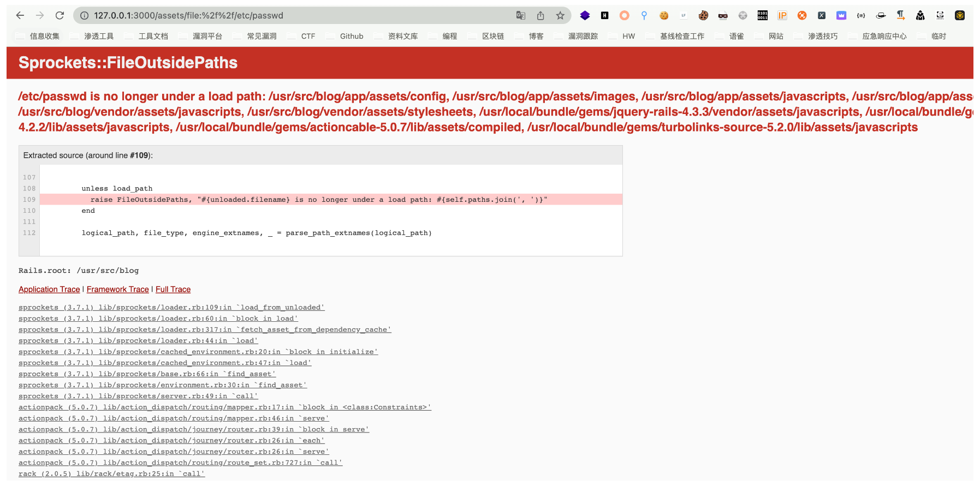Image resolution: width=980 pixels, height=492 pixels.
Task: Click the site information icon
Action: pyautogui.click(x=85, y=16)
